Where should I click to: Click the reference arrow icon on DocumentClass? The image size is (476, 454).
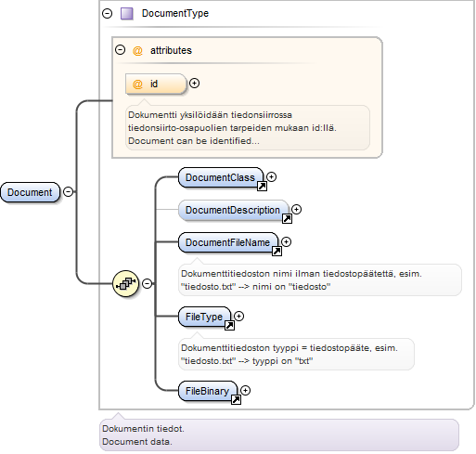tap(262, 187)
